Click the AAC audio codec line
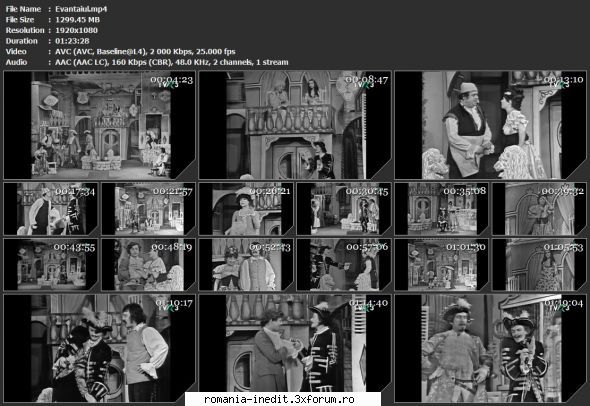Viewport: 590px width, 406px height. point(172,62)
